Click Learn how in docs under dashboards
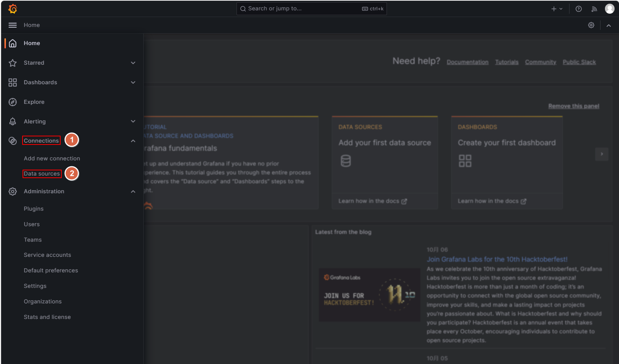Image resolution: width=619 pixels, height=364 pixels. (x=492, y=201)
